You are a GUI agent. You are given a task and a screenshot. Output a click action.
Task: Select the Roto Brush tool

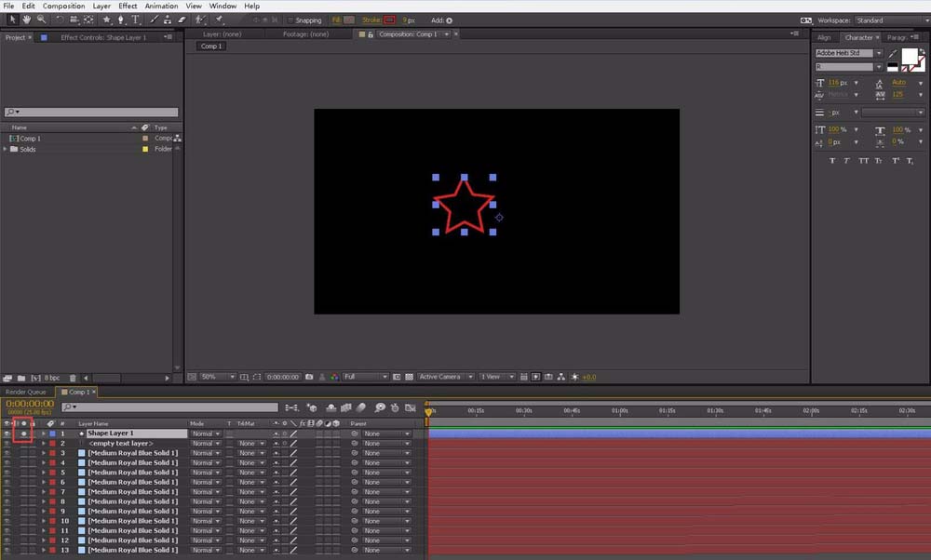click(x=200, y=20)
